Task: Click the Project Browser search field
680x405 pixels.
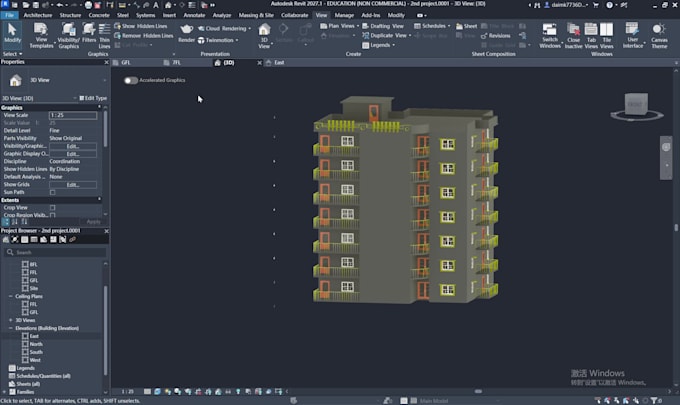Action: click(x=55, y=252)
